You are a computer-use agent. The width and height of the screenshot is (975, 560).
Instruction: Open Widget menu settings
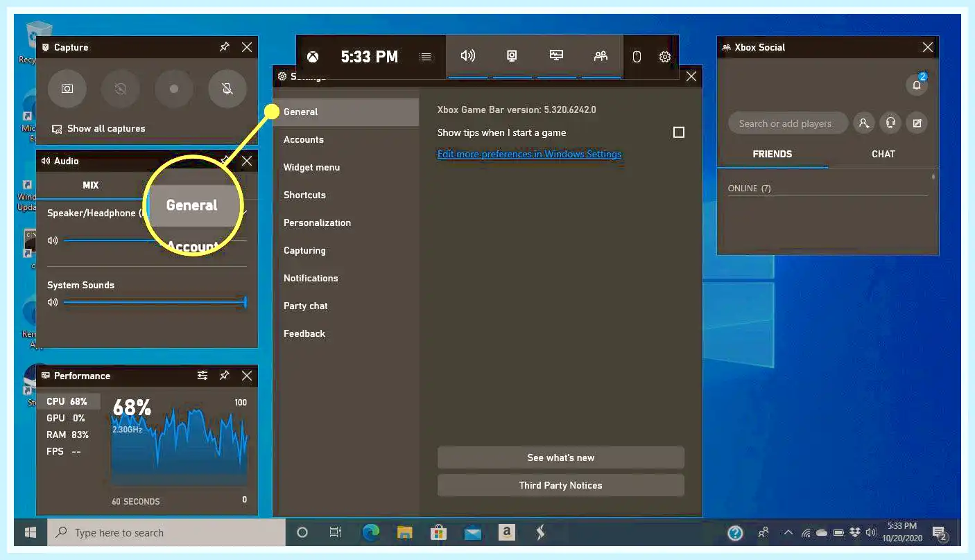click(346, 167)
